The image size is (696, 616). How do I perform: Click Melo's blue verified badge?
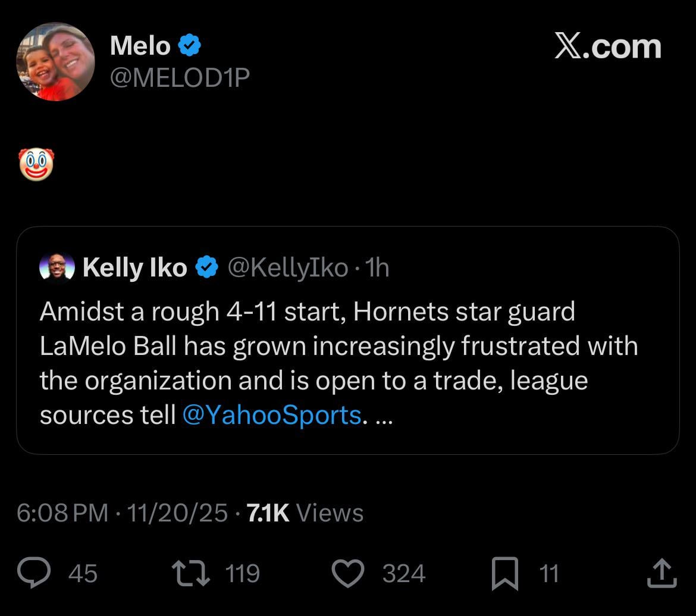[x=189, y=46]
